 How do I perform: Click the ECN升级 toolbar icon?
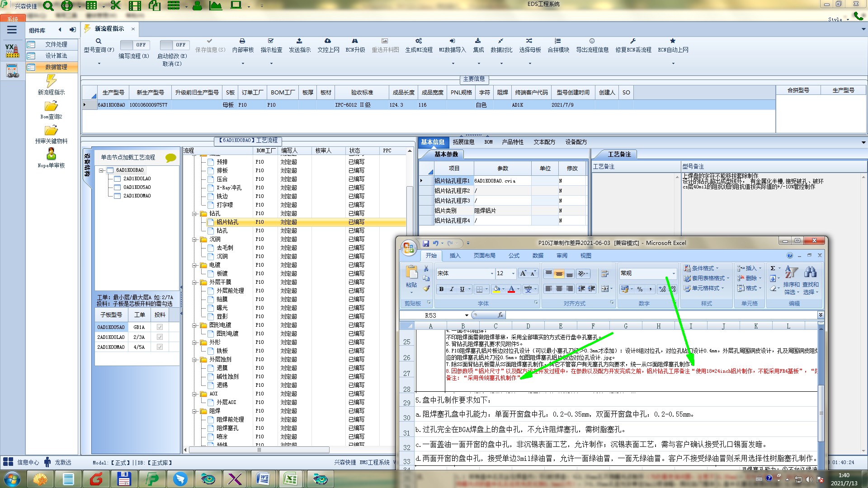point(355,41)
